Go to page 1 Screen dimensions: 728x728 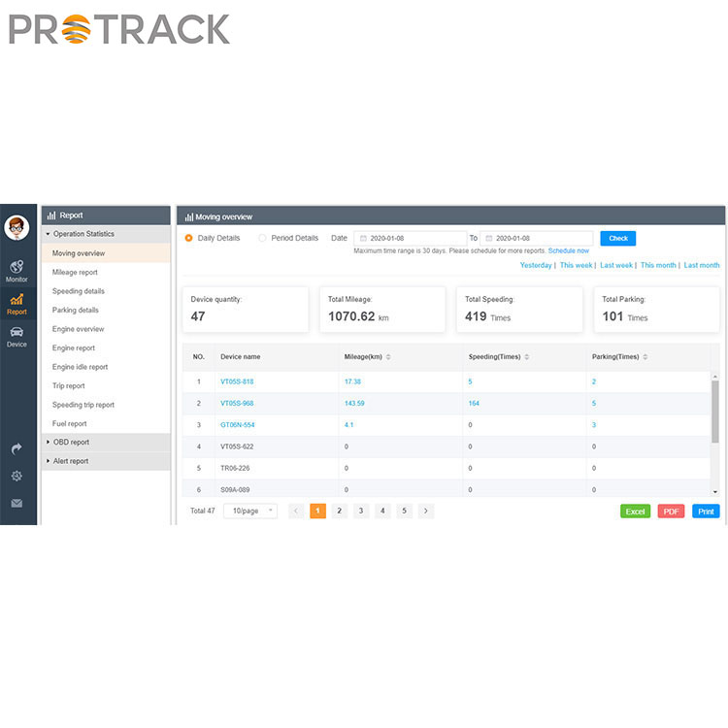[x=317, y=511]
